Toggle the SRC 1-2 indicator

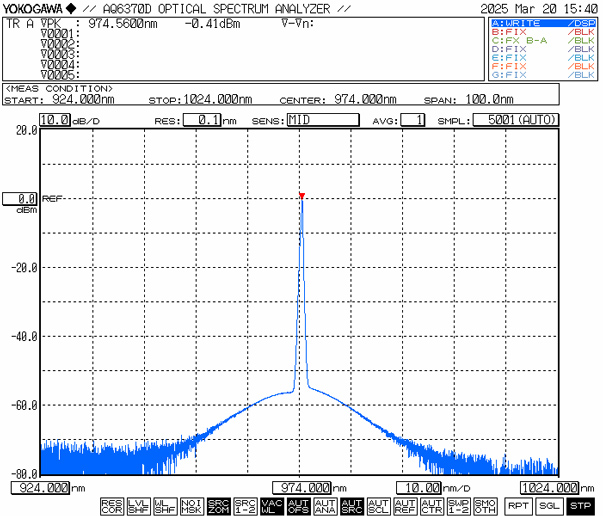(x=245, y=506)
